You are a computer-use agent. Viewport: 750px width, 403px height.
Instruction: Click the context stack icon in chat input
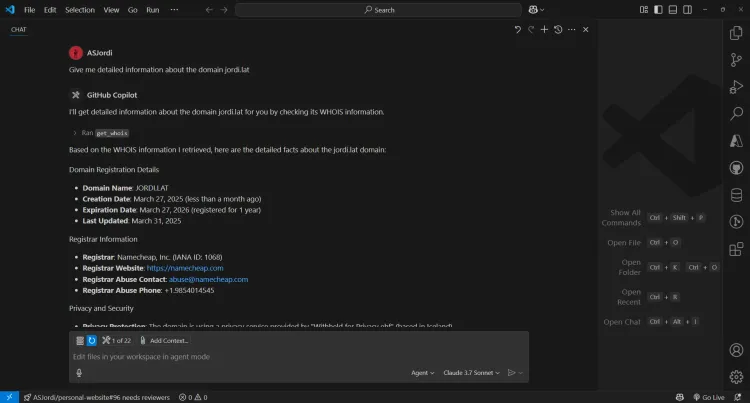[x=80, y=340]
